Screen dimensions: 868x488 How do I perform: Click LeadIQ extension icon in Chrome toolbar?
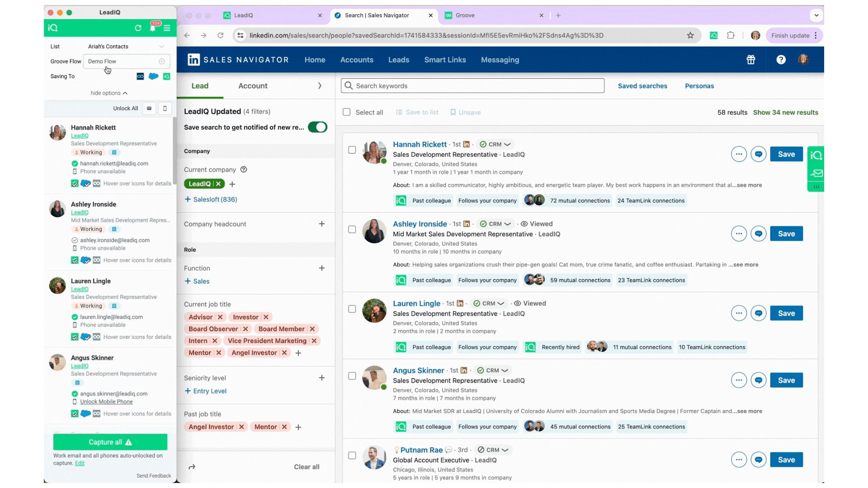point(713,35)
